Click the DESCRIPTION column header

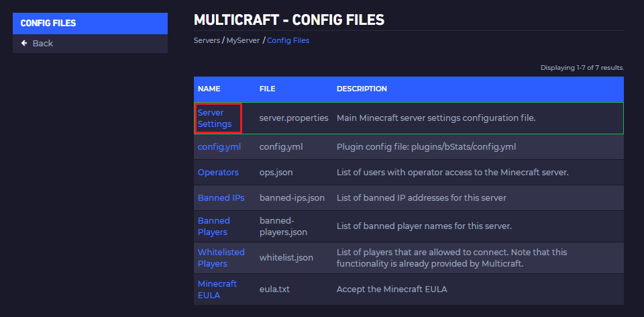(362, 89)
